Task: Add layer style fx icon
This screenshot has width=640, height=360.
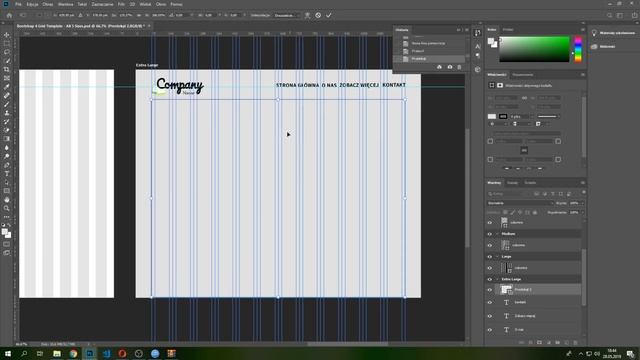Action: click(530, 342)
